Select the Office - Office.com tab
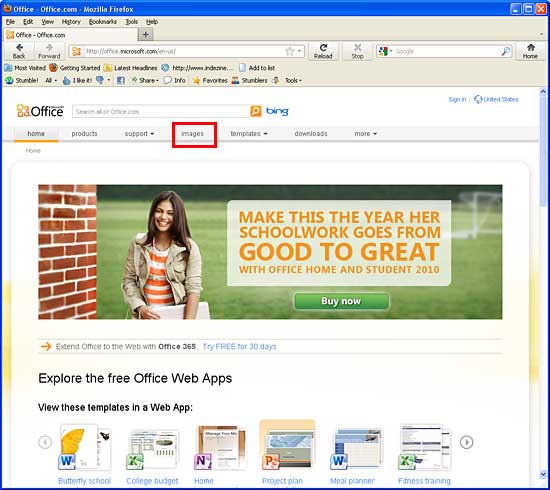 [x=71, y=35]
